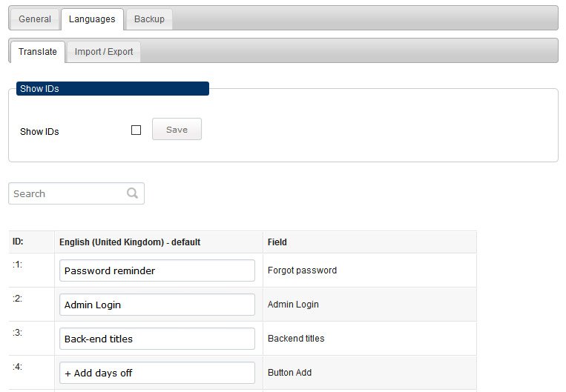The width and height of the screenshot is (566, 392).
Task: Open the Import / Export sub-tab
Action: point(104,52)
